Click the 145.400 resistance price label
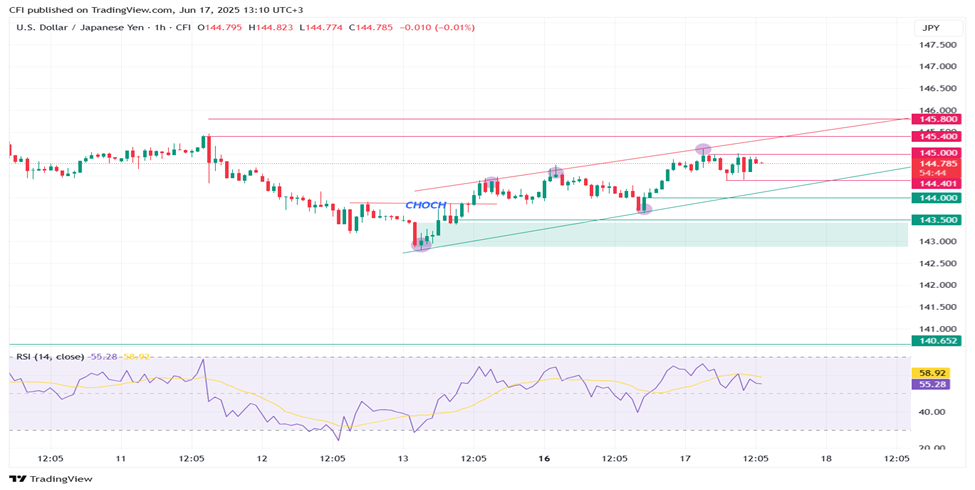The image size is (975, 490). [x=936, y=136]
